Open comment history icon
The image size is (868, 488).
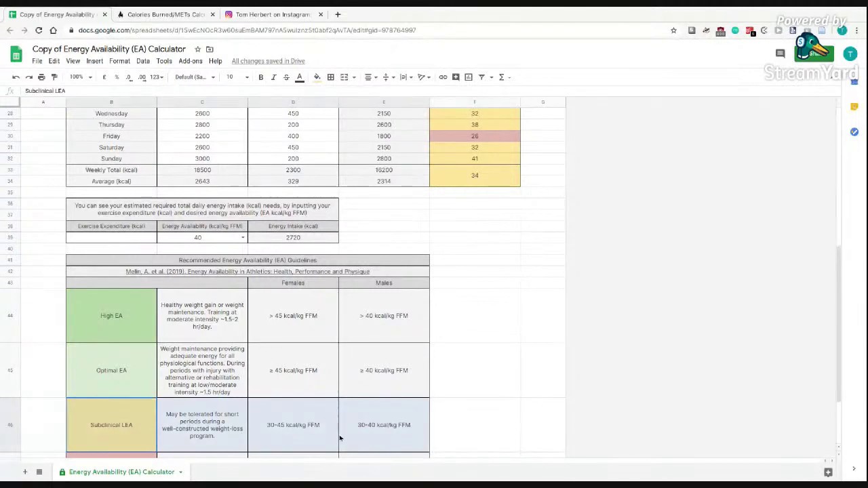pos(780,54)
